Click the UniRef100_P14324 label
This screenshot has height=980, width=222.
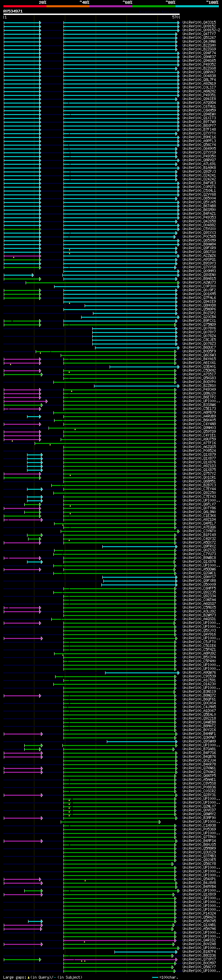pos(199,913)
